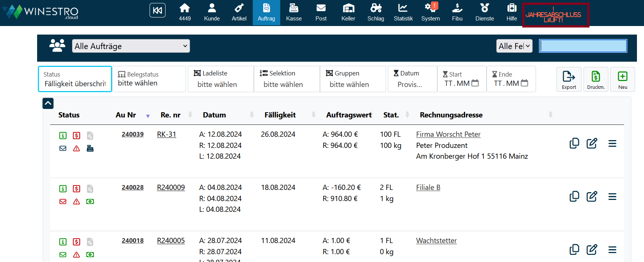
Task: Click the collapse sidebar icon in navbar
Action: click(x=157, y=10)
